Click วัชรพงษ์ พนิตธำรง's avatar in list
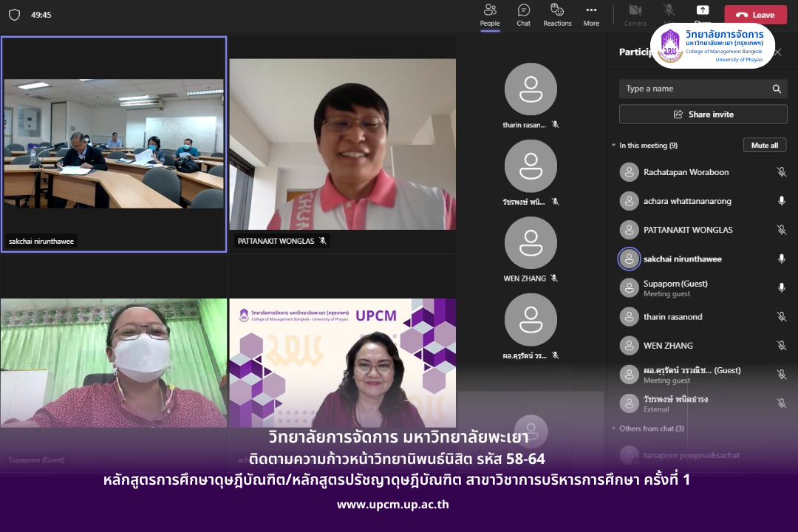 629,403
